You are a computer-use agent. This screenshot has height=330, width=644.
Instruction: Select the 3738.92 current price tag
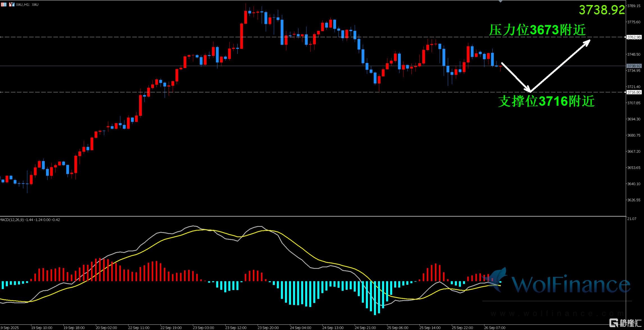point(634,66)
